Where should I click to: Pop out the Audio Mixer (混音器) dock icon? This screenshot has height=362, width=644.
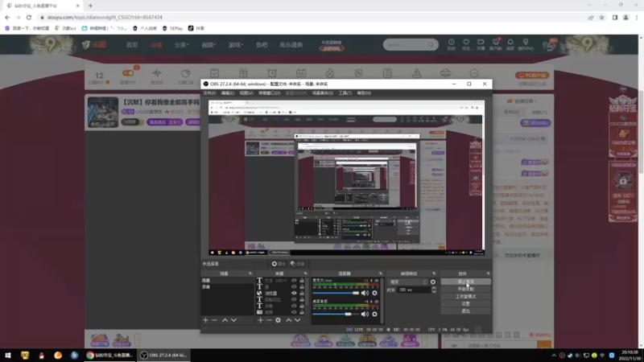(380, 274)
